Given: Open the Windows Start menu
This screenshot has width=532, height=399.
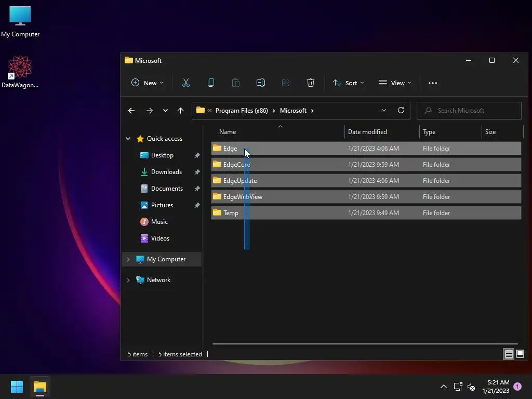Looking at the screenshot, I should click(17, 387).
